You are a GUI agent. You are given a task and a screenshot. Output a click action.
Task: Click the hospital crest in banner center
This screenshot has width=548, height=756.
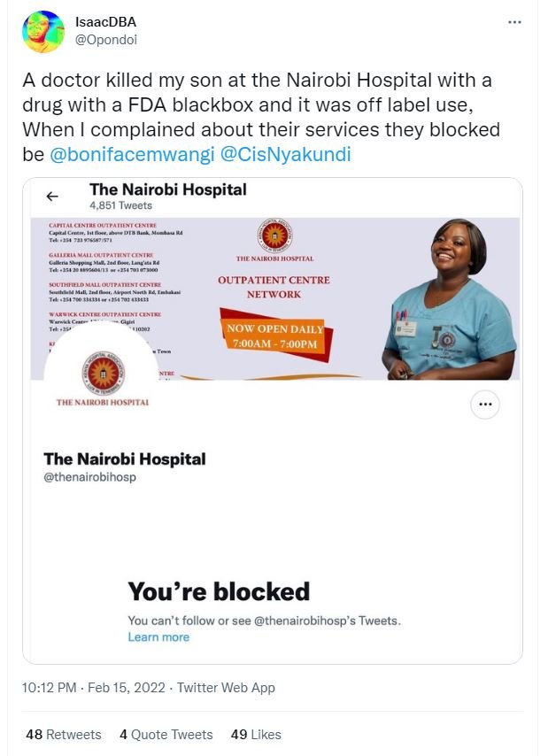click(x=274, y=235)
